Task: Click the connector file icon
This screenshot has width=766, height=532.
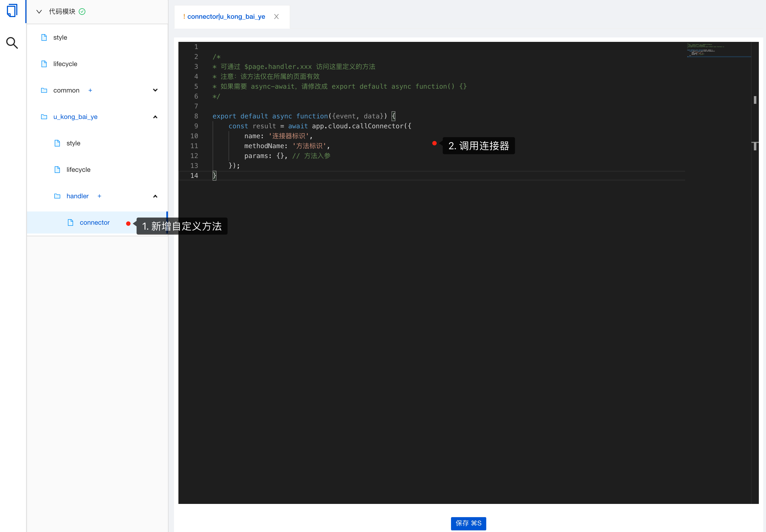Action: tap(70, 222)
